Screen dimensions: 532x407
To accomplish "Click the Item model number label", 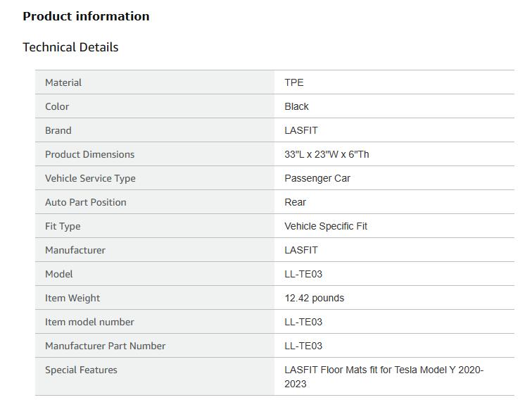I will tap(89, 322).
